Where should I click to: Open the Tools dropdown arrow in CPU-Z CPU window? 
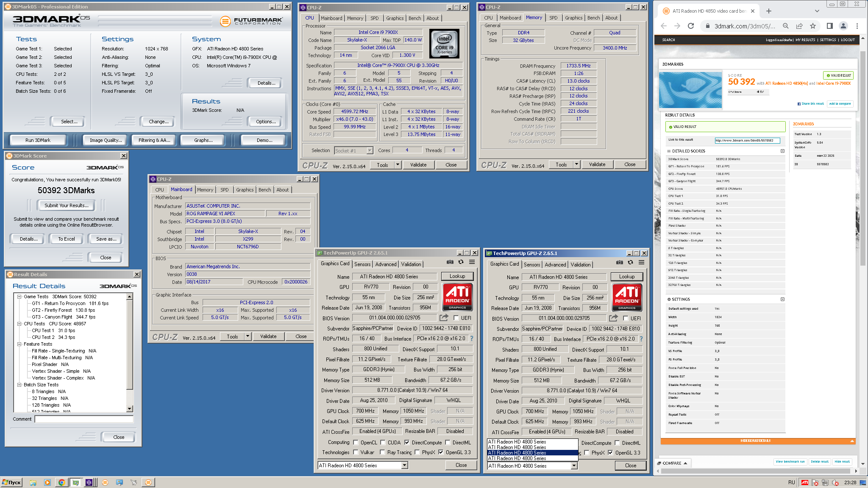click(x=398, y=165)
